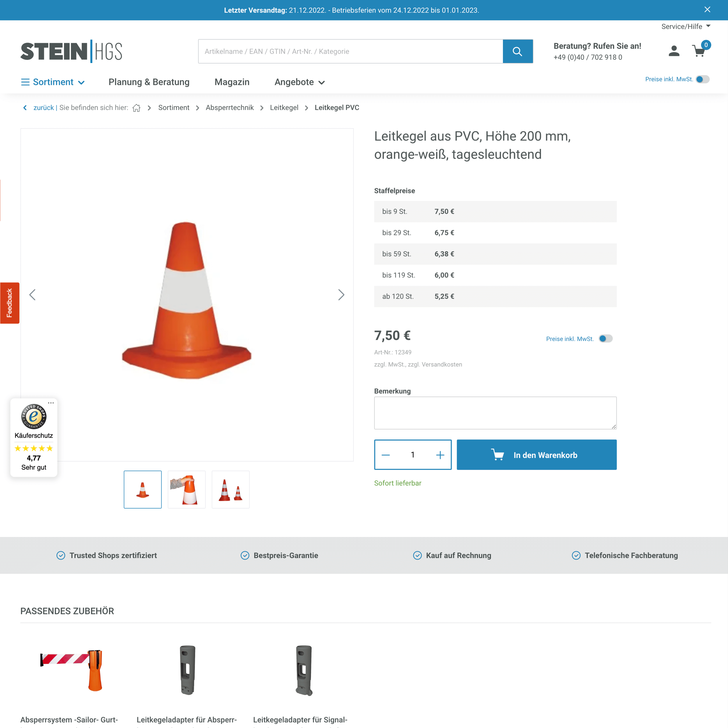
Task: Open Planung & Beratung
Action: tap(149, 82)
